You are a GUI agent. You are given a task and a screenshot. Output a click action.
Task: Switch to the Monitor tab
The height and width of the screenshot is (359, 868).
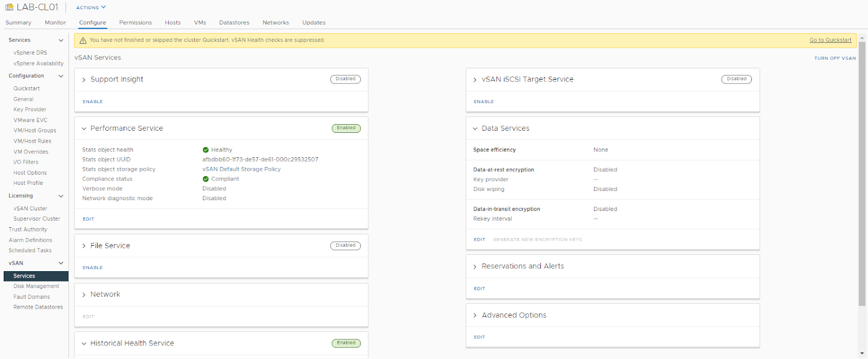pyautogui.click(x=55, y=23)
